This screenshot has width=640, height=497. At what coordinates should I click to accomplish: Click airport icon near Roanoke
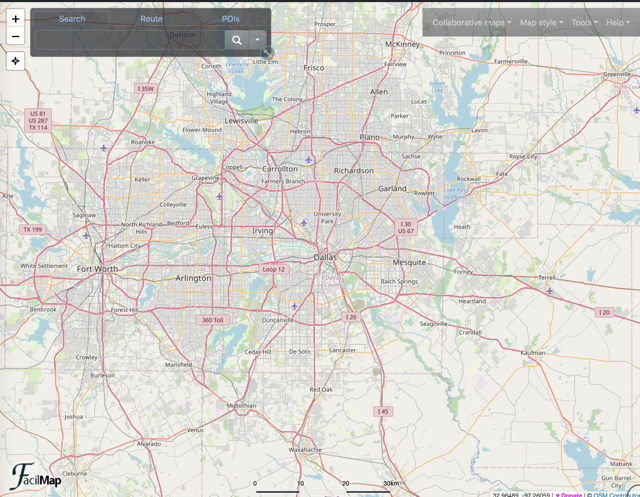click(x=104, y=148)
